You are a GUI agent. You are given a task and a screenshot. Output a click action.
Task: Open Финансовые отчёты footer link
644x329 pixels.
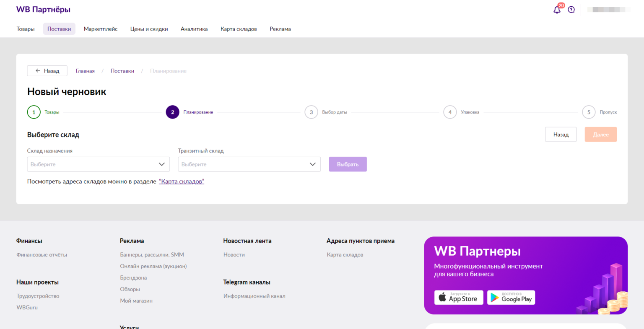click(x=42, y=255)
